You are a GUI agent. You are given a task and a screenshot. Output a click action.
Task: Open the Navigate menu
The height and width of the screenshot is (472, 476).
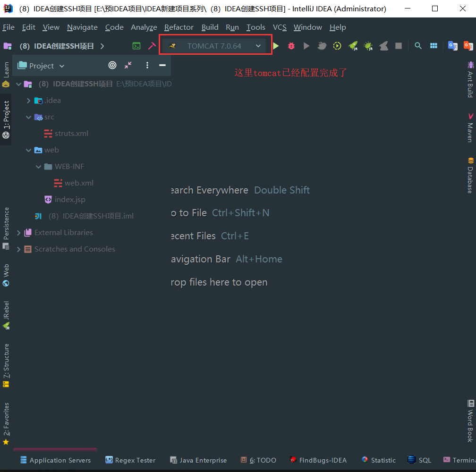click(x=82, y=27)
